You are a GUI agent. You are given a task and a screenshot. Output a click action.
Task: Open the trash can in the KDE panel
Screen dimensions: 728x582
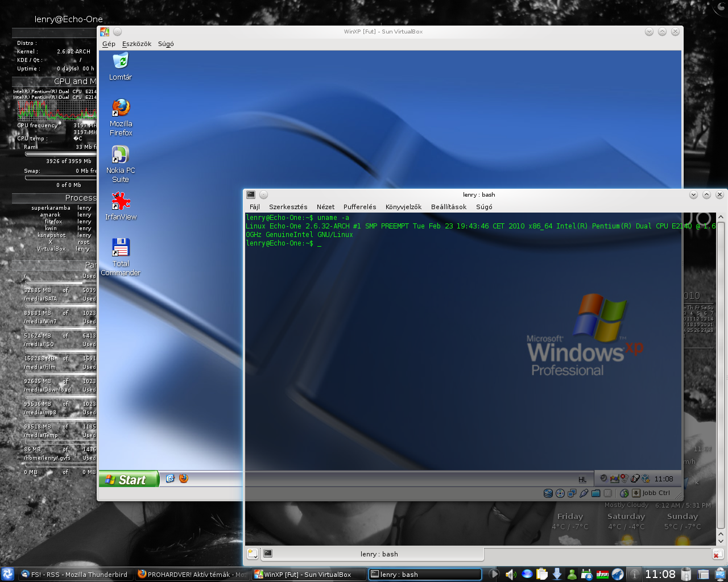[x=686, y=575]
